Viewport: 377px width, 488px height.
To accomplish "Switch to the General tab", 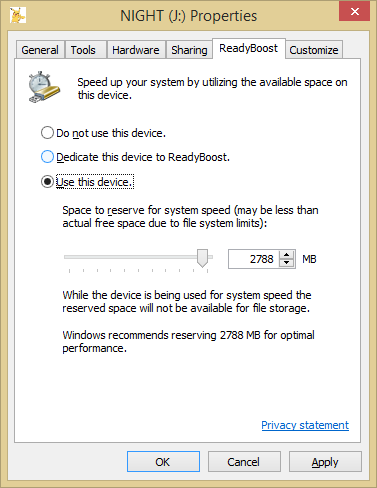I will click(40, 50).
